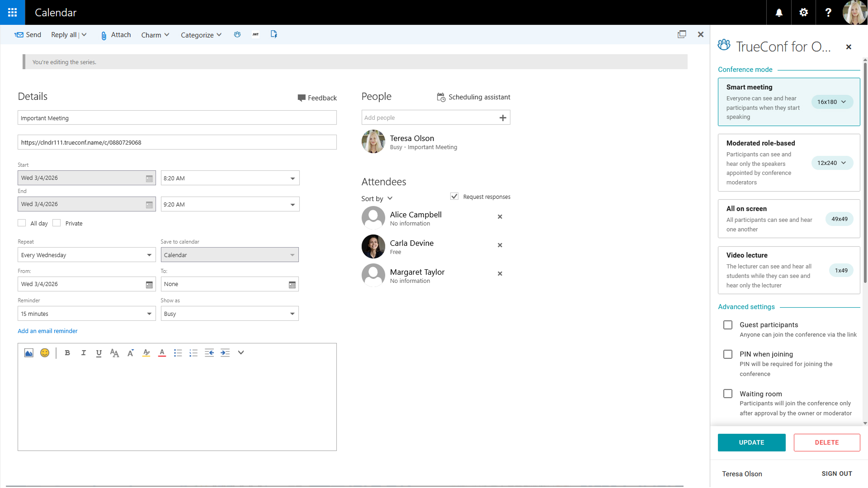Uncheck Request responses checkbox

tap(454, 197)
